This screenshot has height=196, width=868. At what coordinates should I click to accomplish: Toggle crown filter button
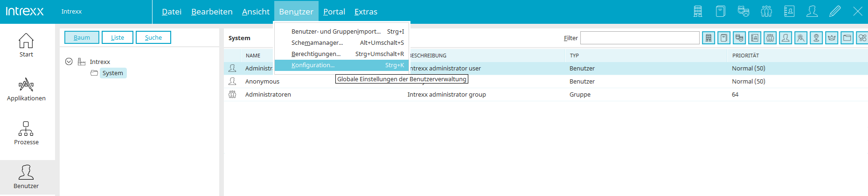[x=832, y=38]
